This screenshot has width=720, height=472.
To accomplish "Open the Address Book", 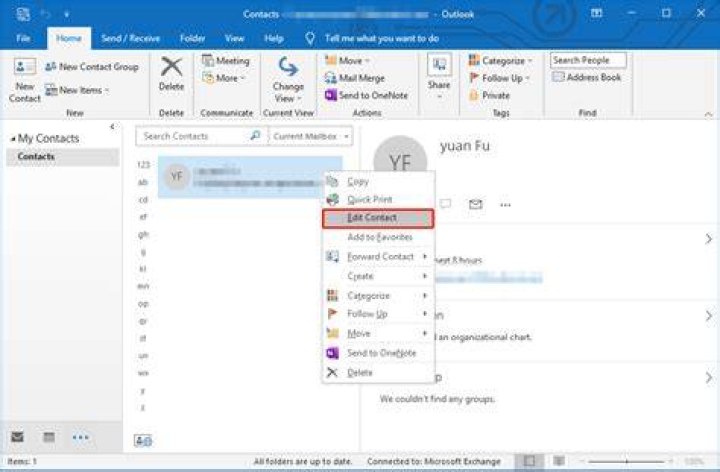I will click(x=586, y=77).
